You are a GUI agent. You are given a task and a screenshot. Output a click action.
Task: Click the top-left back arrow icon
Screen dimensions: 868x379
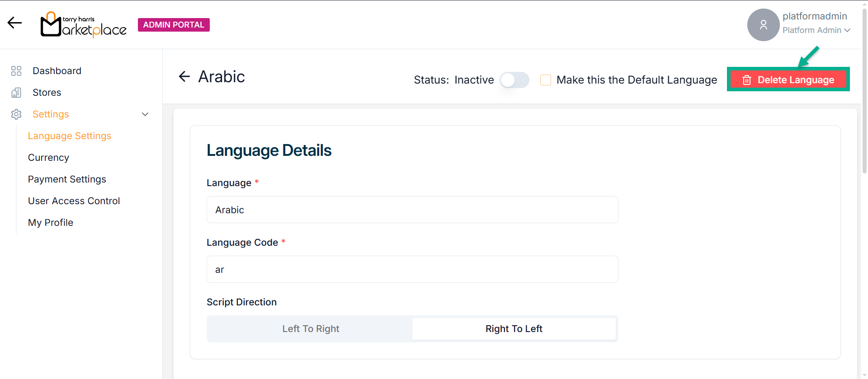pyautogui.click(x=14, y=23)
